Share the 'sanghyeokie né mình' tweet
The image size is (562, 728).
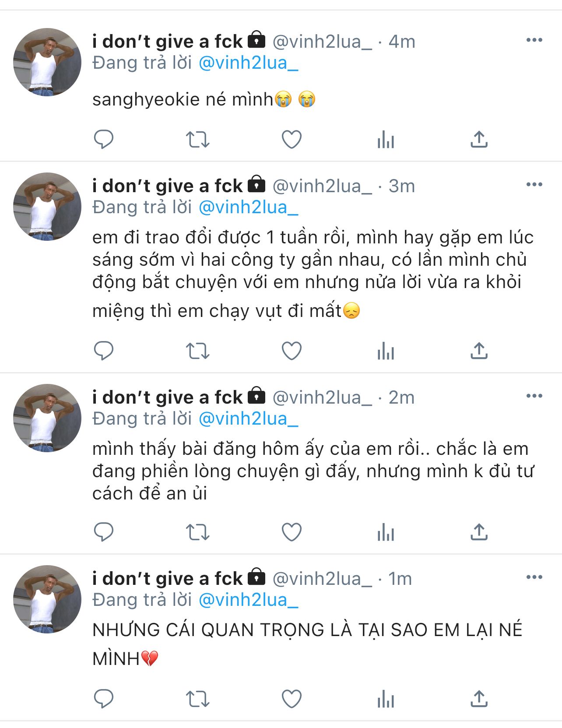pyautogui.click(x=479, y=140)
